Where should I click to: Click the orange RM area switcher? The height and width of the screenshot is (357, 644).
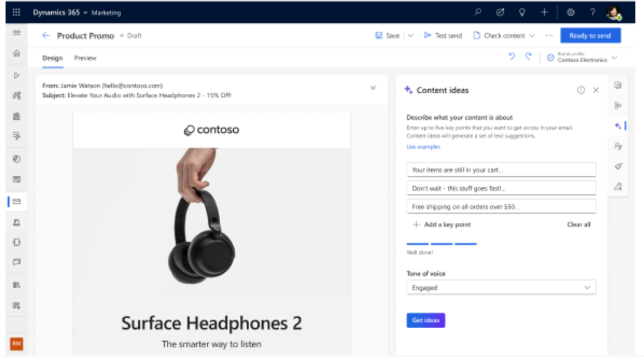[17, 343]
